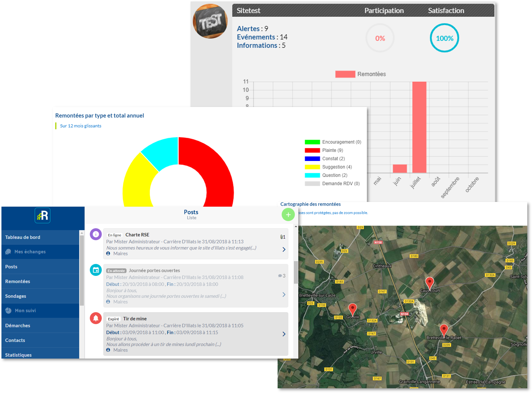Click the purple info icon of Charte RSE

tap(96, 234)
